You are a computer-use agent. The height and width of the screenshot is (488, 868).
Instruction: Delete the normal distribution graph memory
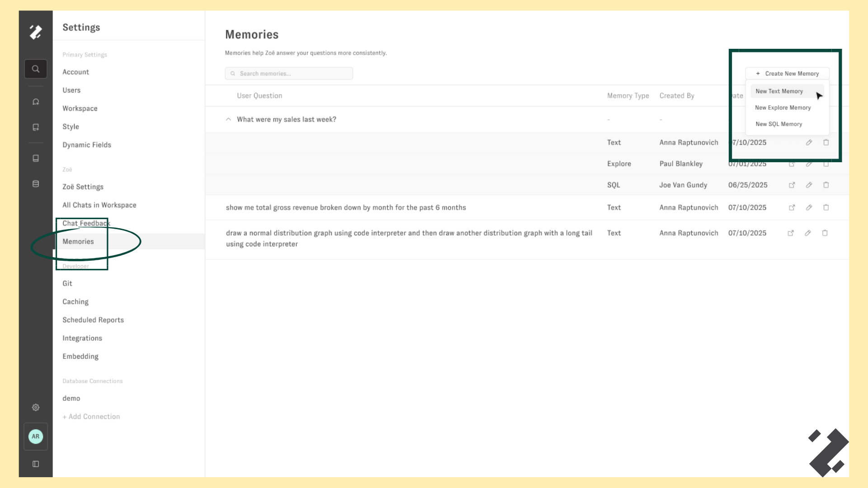pyautogui.click(x=825, y=233)
